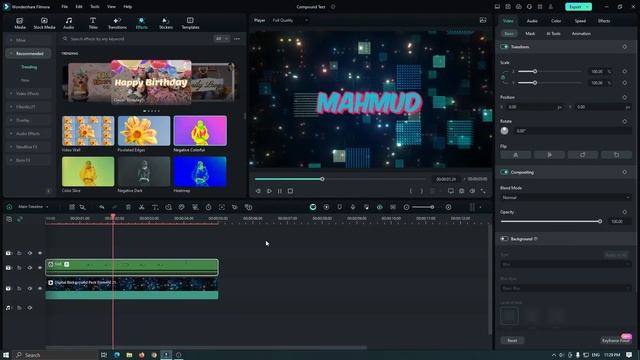Open the Media library tab icon
The image size is (640, 360).
point(20,23)
